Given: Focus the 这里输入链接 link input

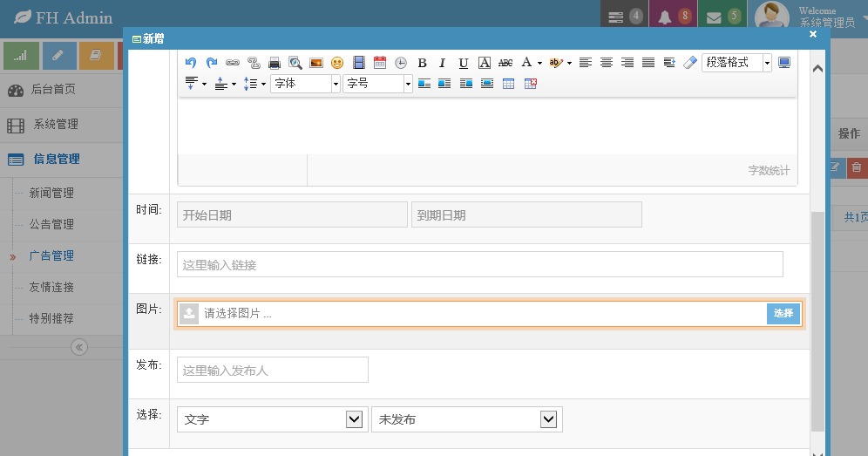Looking at the screenshot, I should 480,264.
